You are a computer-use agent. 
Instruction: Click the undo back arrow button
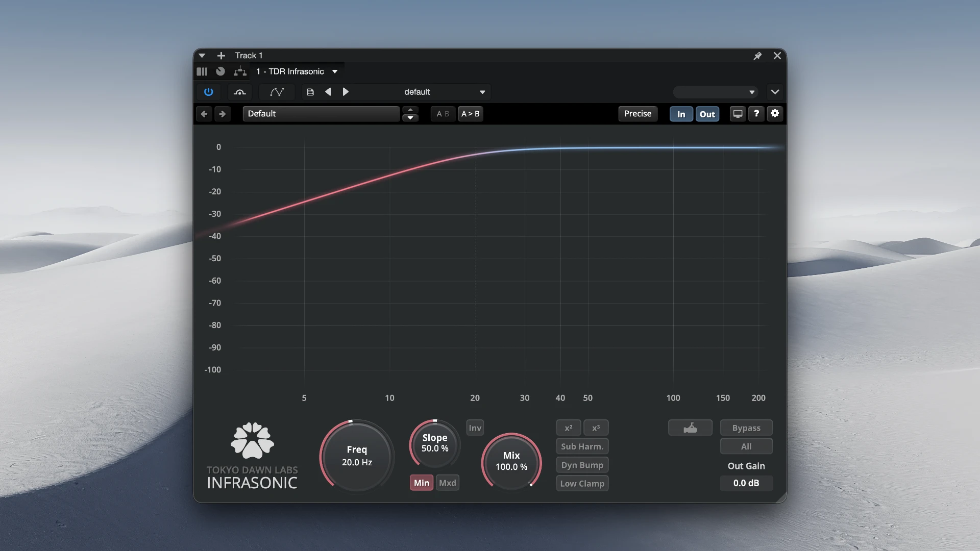[x=204, y=114]
